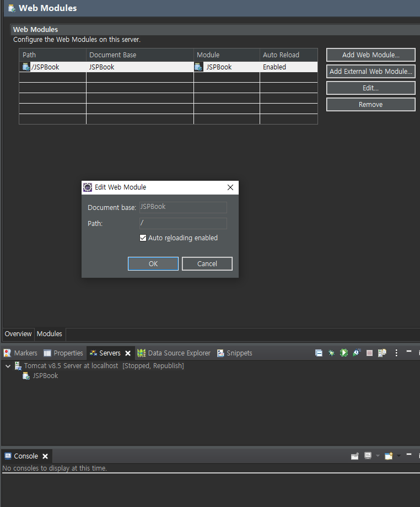Cancel the Edit Web Module dialog
The image size is (420, 507).
point(207,264)
